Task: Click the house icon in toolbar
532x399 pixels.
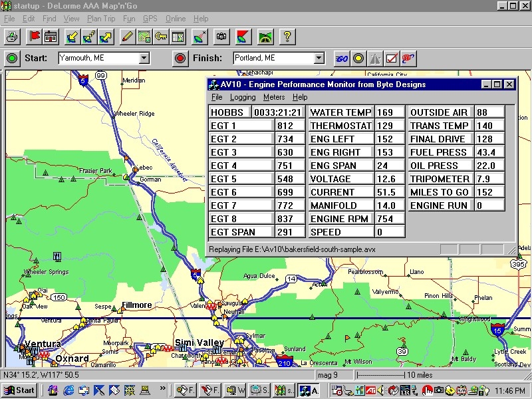Action: pos(51,37)
